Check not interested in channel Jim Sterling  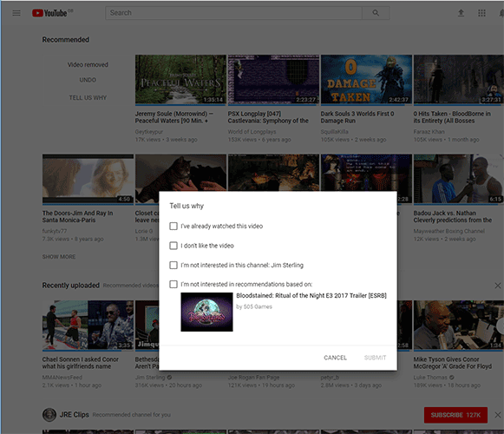pyautogui.click(x=173, y=265)
